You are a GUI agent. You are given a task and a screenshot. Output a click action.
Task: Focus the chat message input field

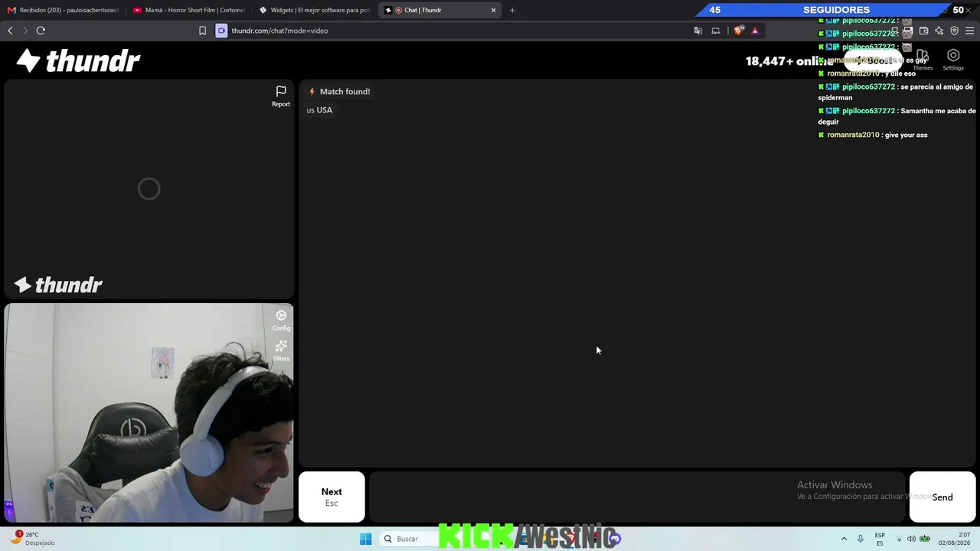(x=637, y=497)
